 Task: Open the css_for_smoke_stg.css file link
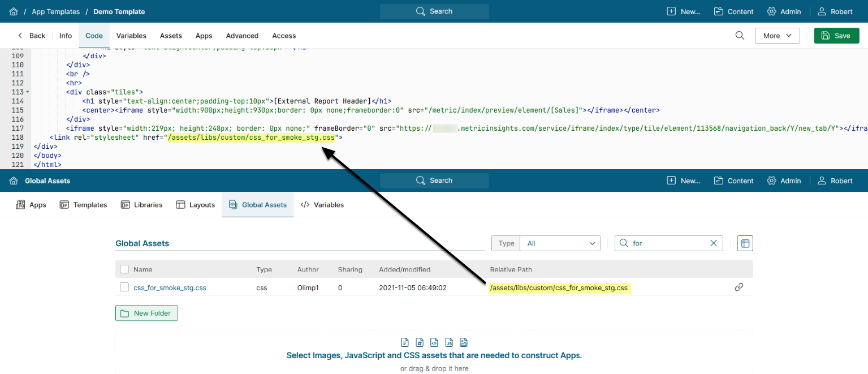(x=170, y=287)
